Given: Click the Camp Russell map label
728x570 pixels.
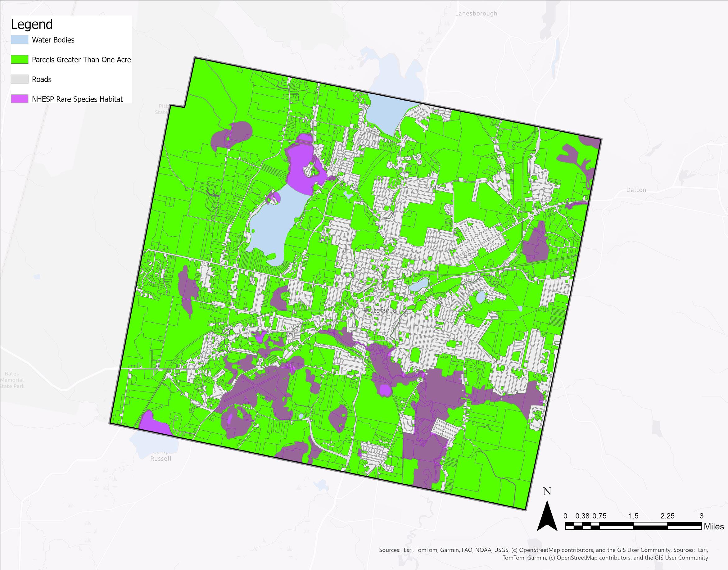Looking at the screenshot, I should pyautogui.click(x=161, y=458).
